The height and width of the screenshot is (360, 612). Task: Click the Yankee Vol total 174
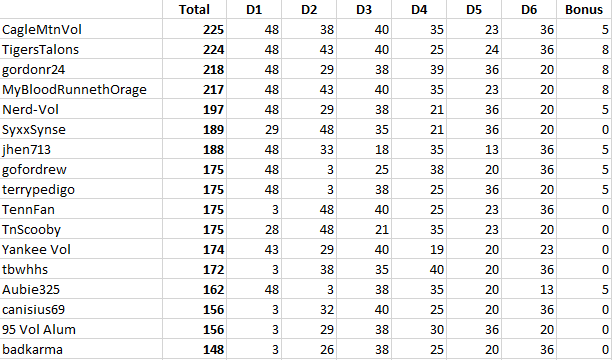194,249
